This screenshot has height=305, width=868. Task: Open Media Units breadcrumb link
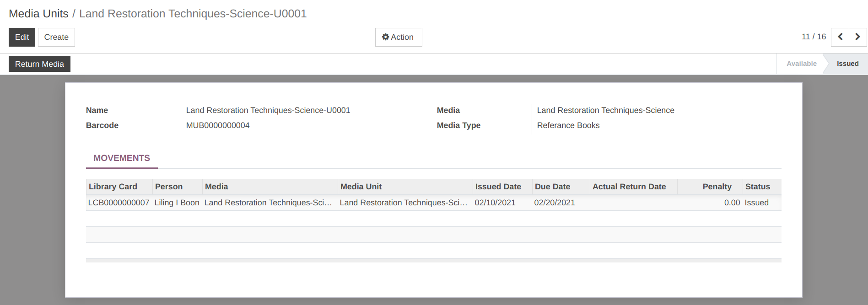point(38,14)
